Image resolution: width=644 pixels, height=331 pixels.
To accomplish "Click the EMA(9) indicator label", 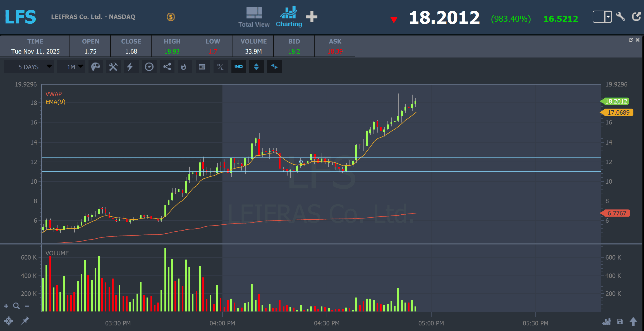I will click(55, 102).
